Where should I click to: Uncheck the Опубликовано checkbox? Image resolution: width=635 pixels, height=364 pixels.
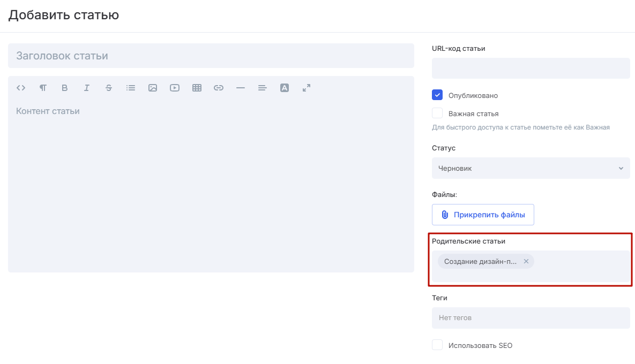click(x=437, y=95)
